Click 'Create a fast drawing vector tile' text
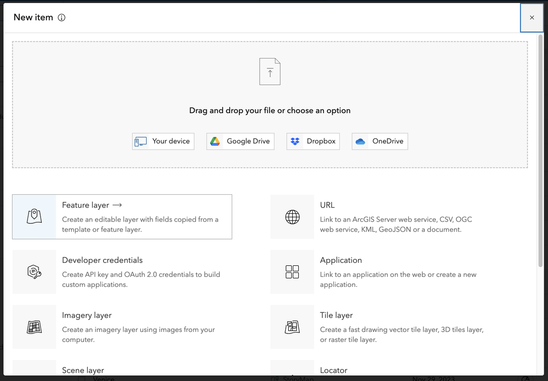Image resolution: width=548 pixels, height=381 pixels. click(402, 335)
